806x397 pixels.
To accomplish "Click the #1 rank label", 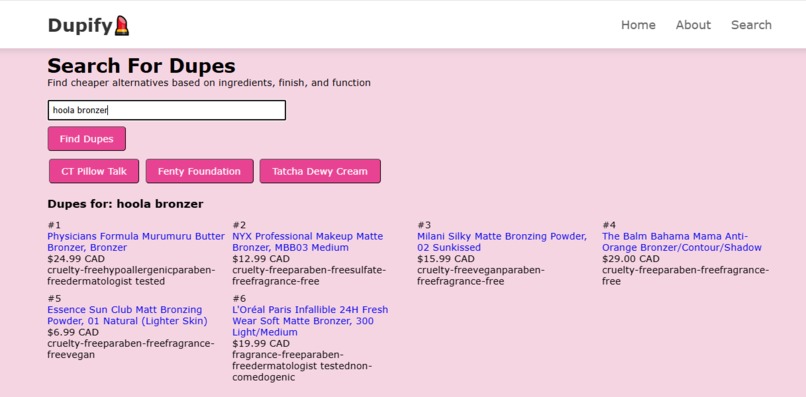I will (x=54, y=225).
